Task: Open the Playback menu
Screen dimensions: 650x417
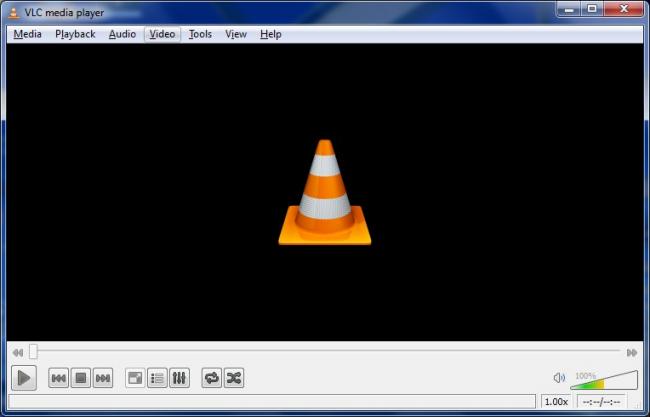Action: click(x=75, y=34)
